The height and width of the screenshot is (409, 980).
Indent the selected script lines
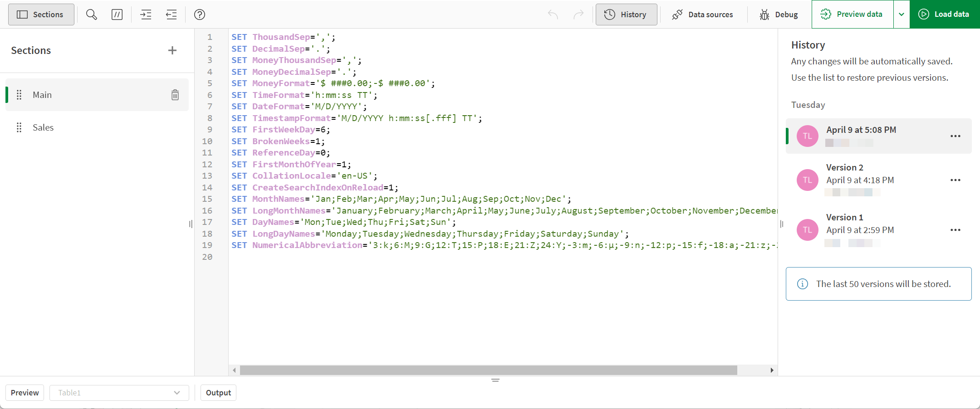[146, 15]
